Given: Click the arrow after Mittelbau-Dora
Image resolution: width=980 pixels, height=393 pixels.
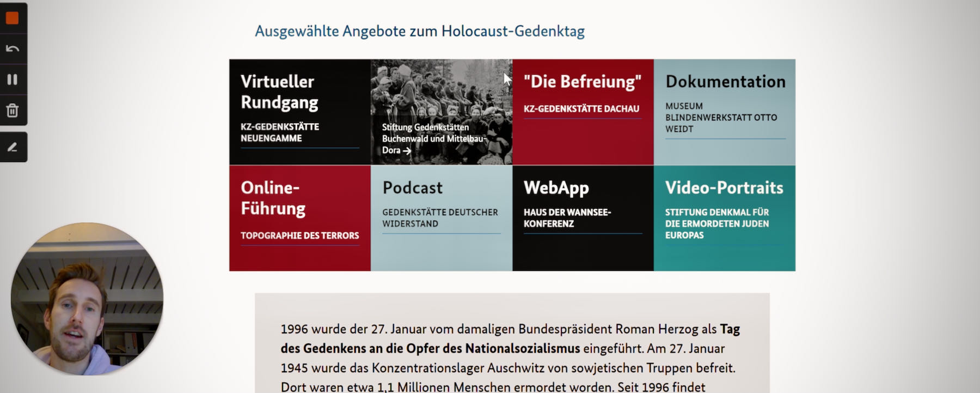Looking at the screenshot, I should (x=407, y=151).
